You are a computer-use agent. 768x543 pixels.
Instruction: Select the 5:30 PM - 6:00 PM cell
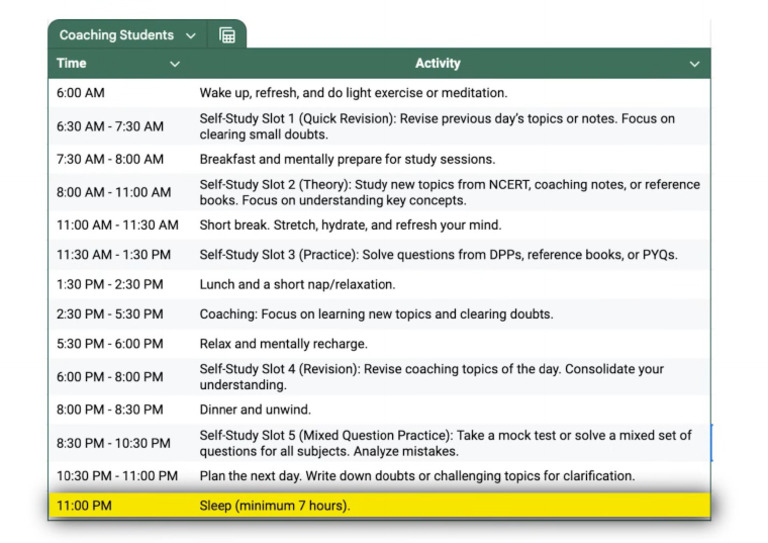pyautogui.click(x=120, y=344)
